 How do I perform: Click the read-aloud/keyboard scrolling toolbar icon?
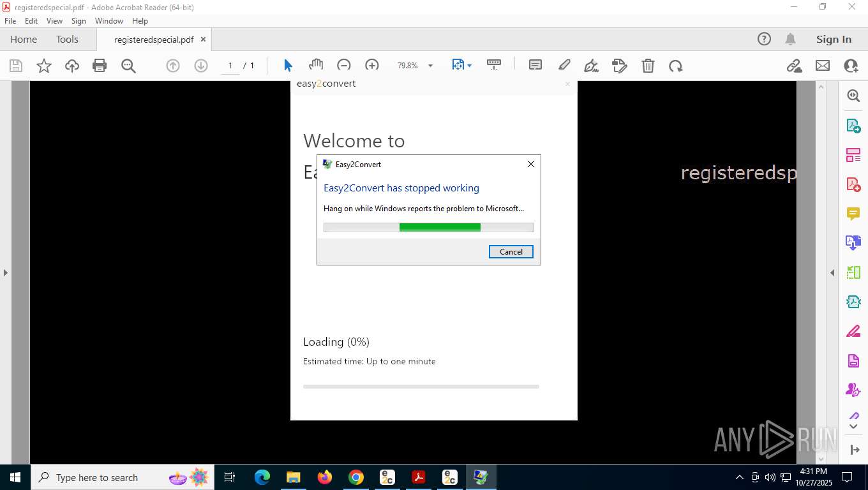pyautogui.click(x=494, y=64)
